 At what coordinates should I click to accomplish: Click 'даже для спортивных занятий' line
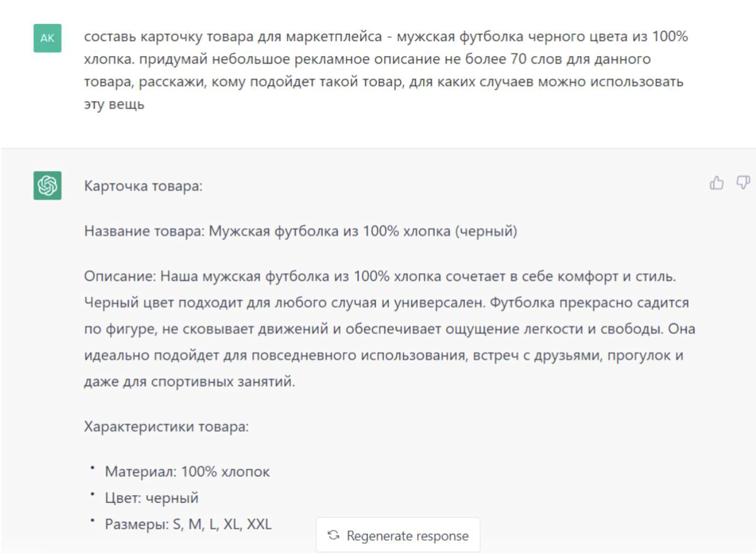point(189,382)
